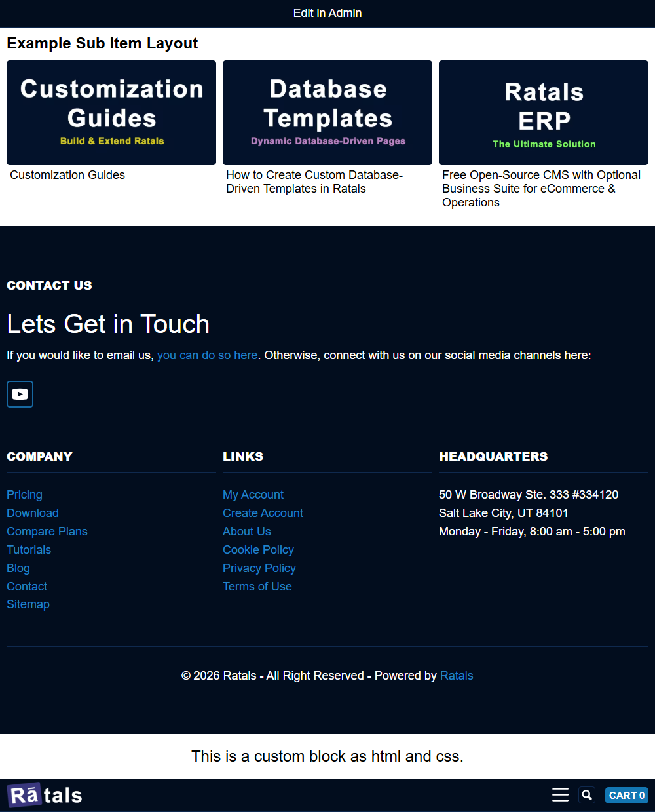Open the hamburger menu icon
Image resolution: width=655 pixels, height=812 pixels.
(560, 795)
